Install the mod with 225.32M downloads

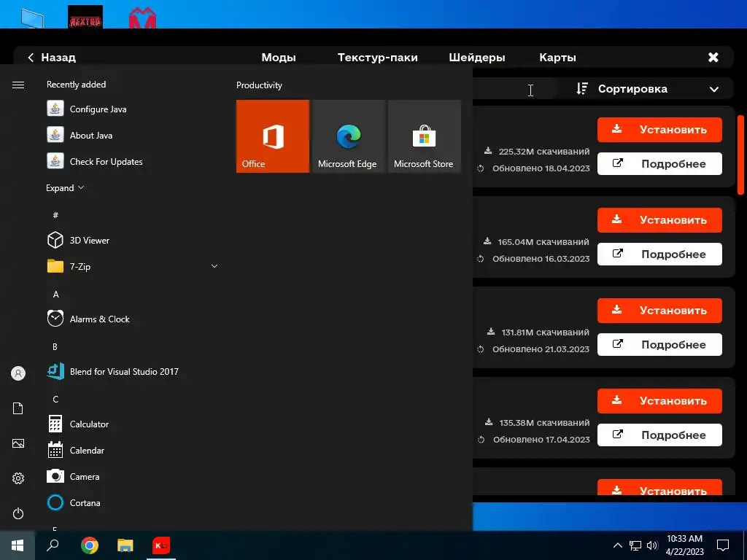tap(659, 130)
